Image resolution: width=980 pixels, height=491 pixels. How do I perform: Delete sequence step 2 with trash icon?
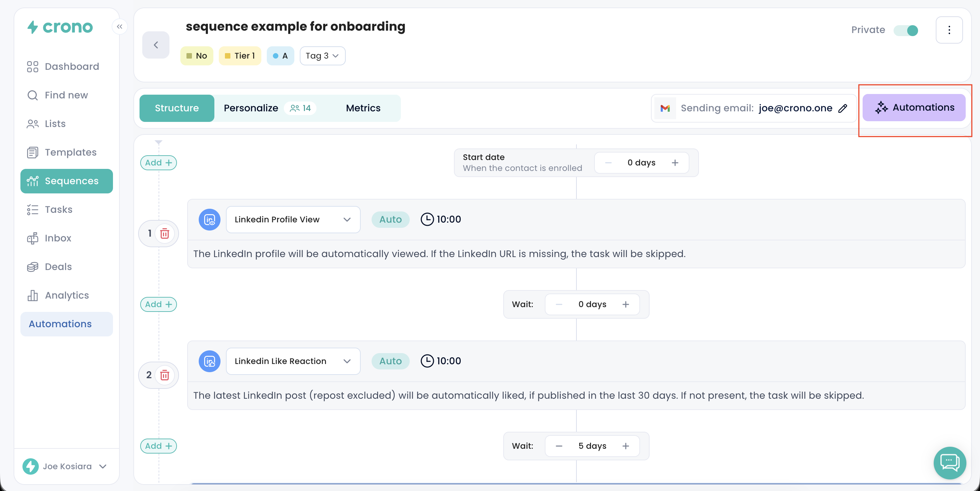pos(164,375)
